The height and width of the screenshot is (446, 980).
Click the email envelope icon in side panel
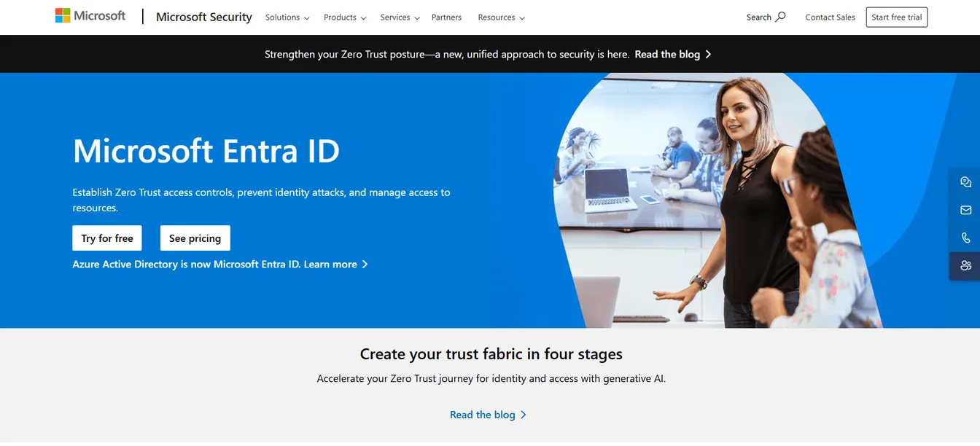point(965,210)
